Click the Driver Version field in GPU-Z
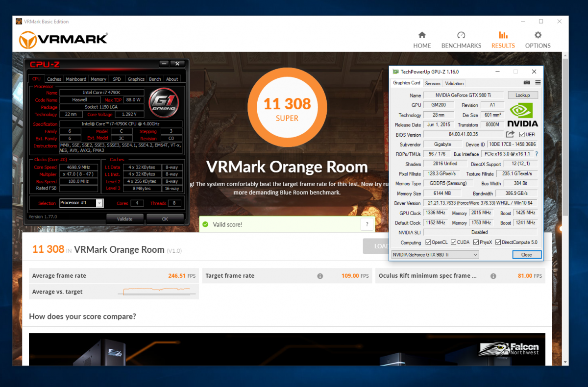 [x=480, y=203]
